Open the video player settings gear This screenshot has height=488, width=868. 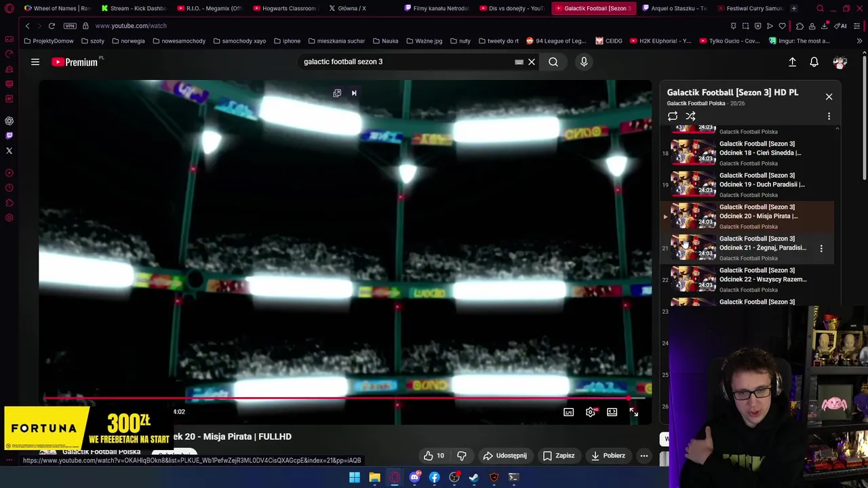pyautogui.click(x=591, y=412)
